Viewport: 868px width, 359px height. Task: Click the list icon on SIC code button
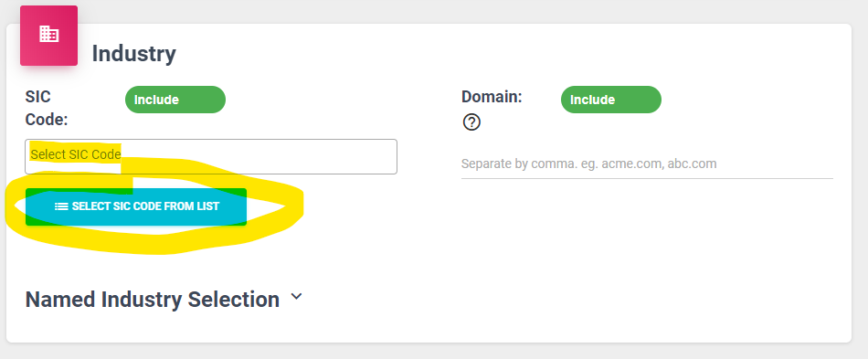tap(61, 206)
